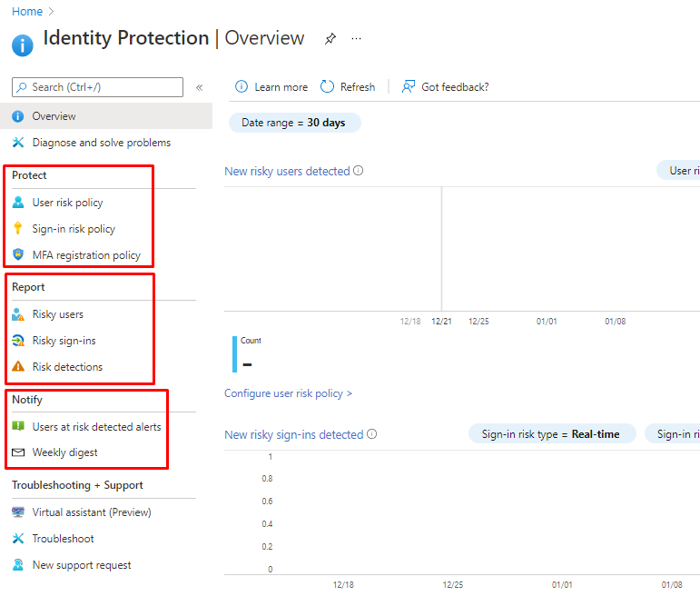Open Users at risk detected alerts

pyautogui.click(x=96, y=427)
